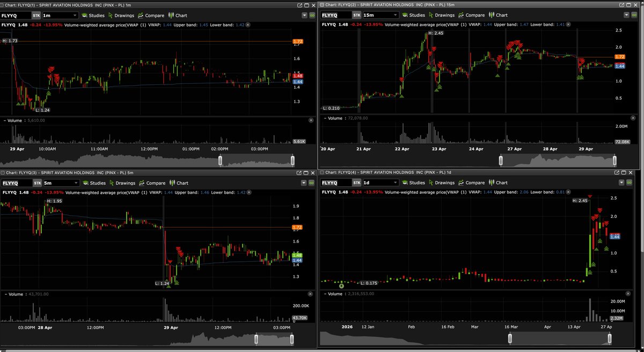Open Drawings tools in the 1m chart
Screen dimensions: 644x352
121,16
